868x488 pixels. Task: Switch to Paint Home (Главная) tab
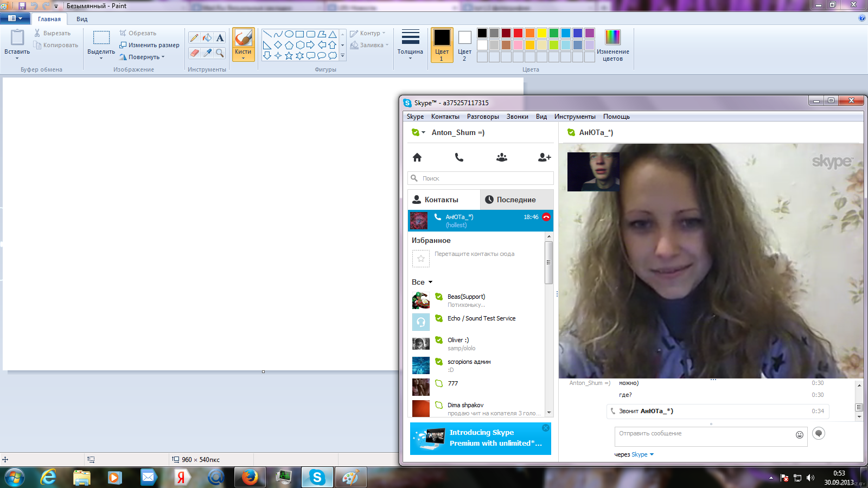pos(49,19)
